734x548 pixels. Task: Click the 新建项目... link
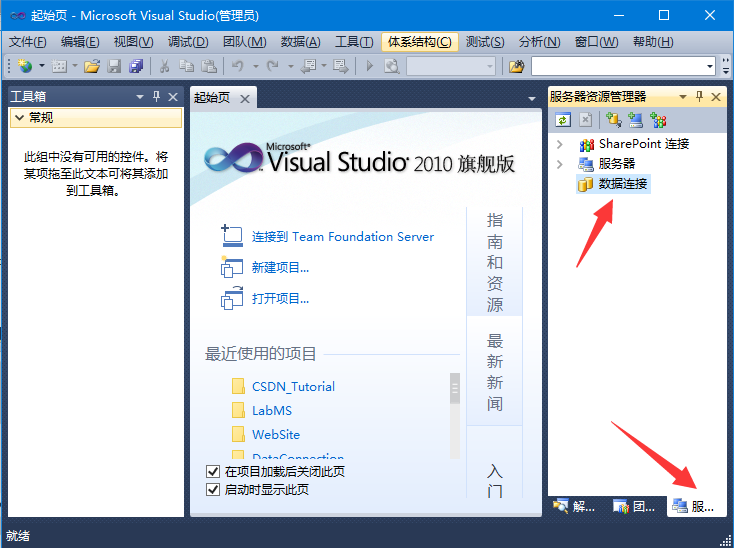click(280, 268)
